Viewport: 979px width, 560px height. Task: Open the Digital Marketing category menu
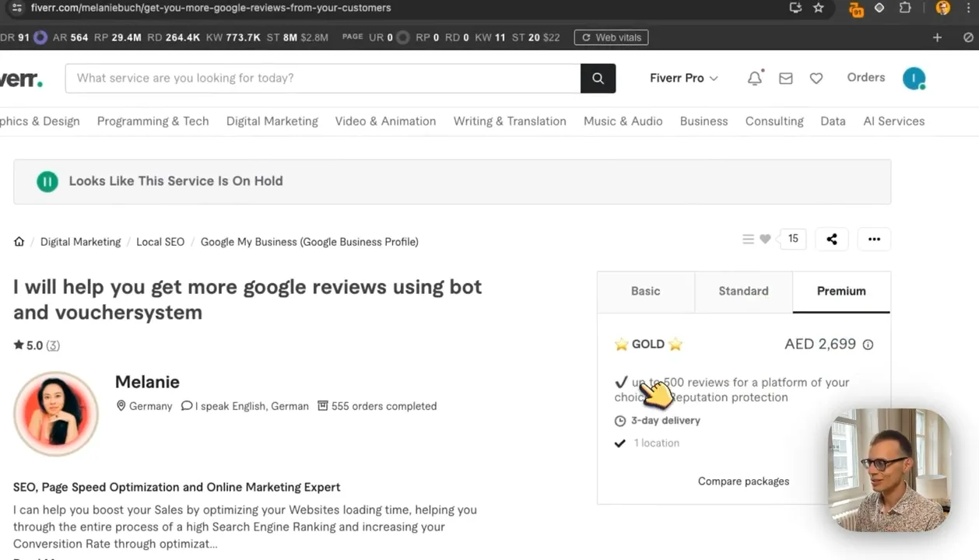coord(272,121)
